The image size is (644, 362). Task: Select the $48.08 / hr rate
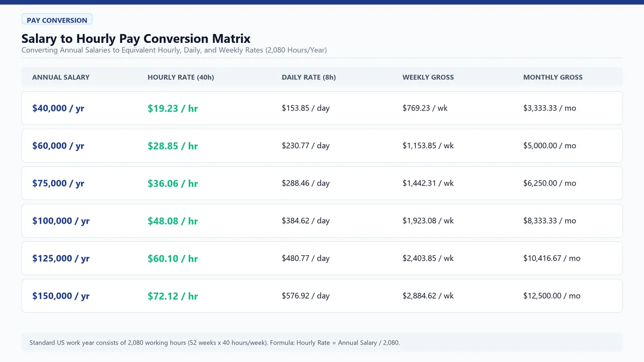[173, 221]
